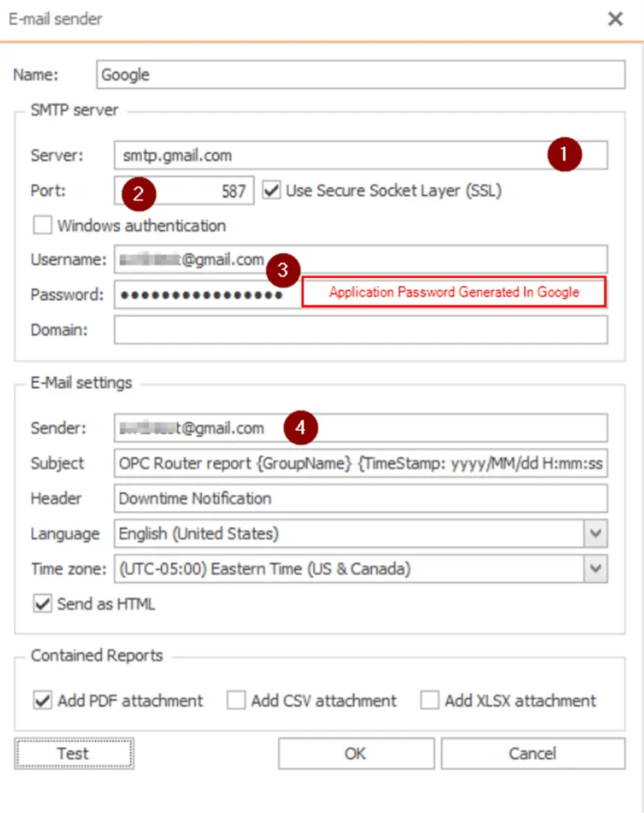The width and height of the screenshot is (644, 813).
Task: Disable Use Secure Socket Layer (SSL)
Action: (x=269, y=191)
